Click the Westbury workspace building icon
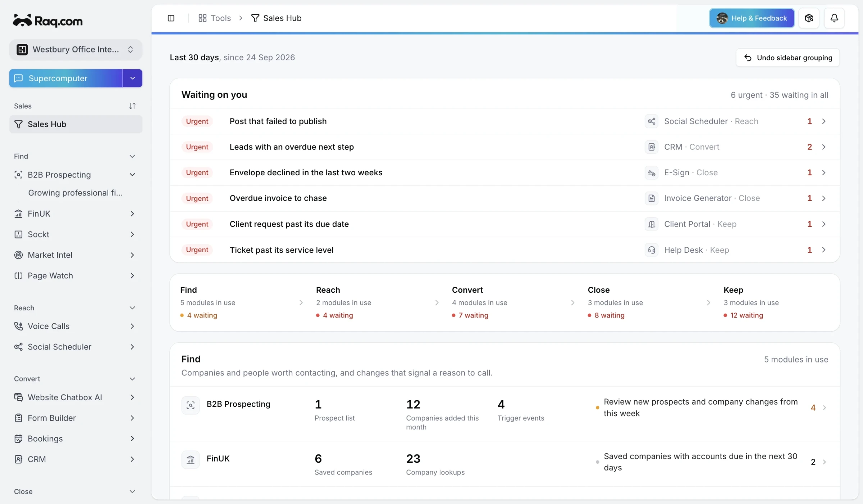863x504 pixels. click(22, 50)
